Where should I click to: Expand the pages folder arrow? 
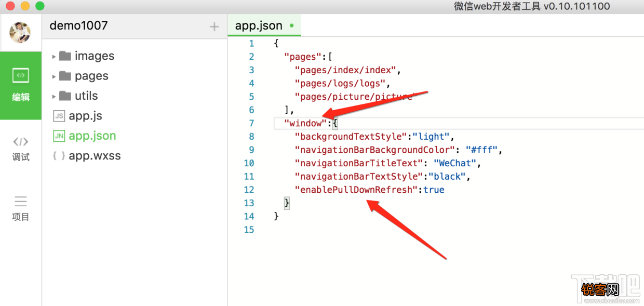click(x=54, y=76)
